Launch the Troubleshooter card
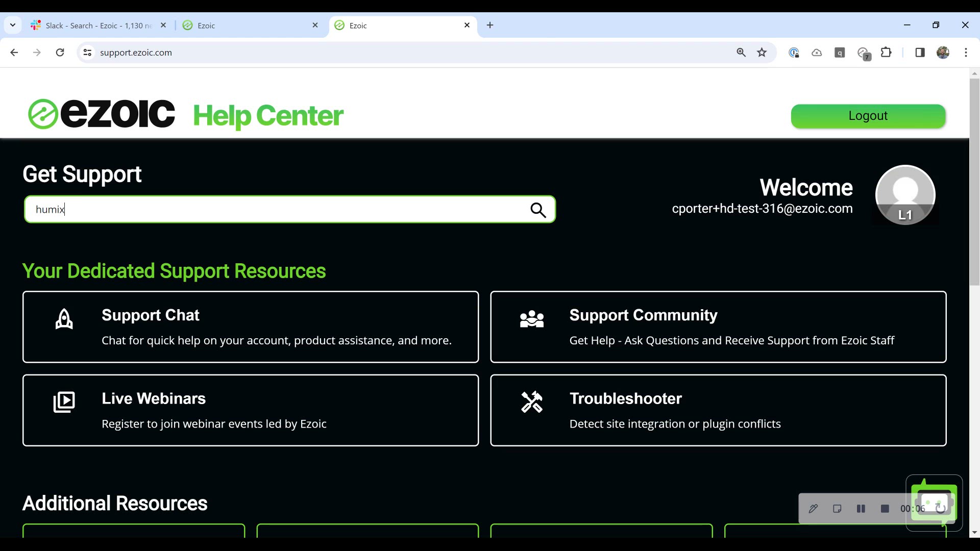Image resolution: width=980 pixels, height=551 pixels. (718, 410)
